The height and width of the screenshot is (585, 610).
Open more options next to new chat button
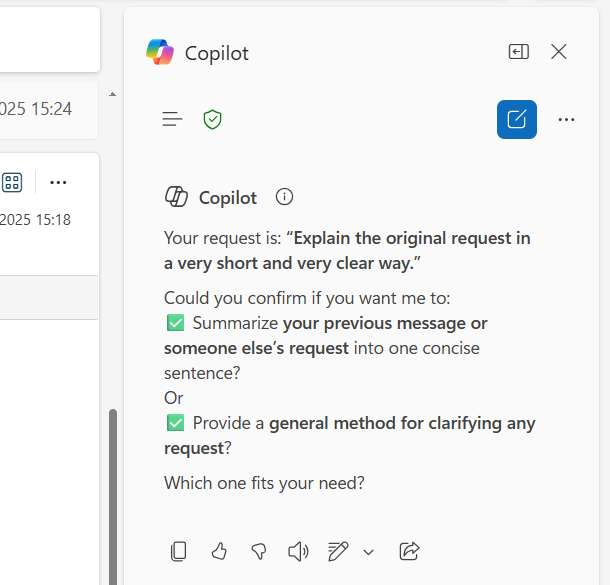coord(566,119)
